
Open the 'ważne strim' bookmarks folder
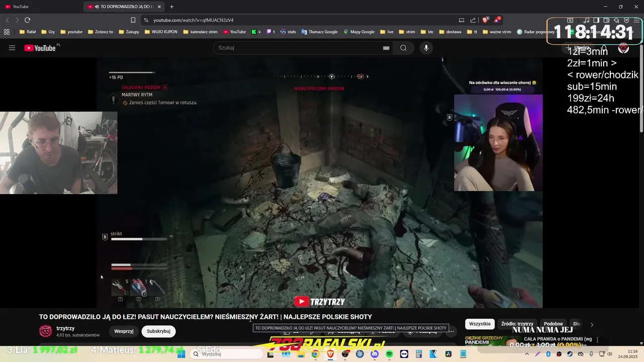click(x=497, y=32)
